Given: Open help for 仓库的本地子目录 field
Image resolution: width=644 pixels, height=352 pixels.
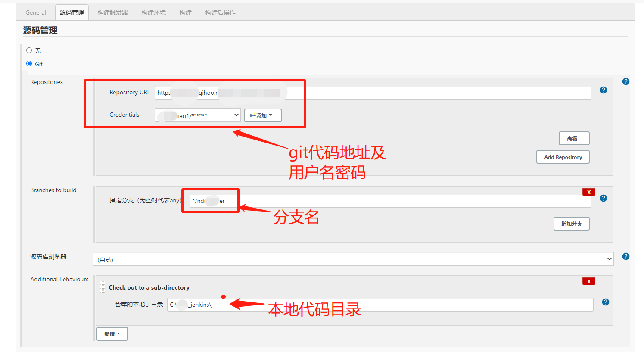Looking at the screenshot, I should [605, 302].
